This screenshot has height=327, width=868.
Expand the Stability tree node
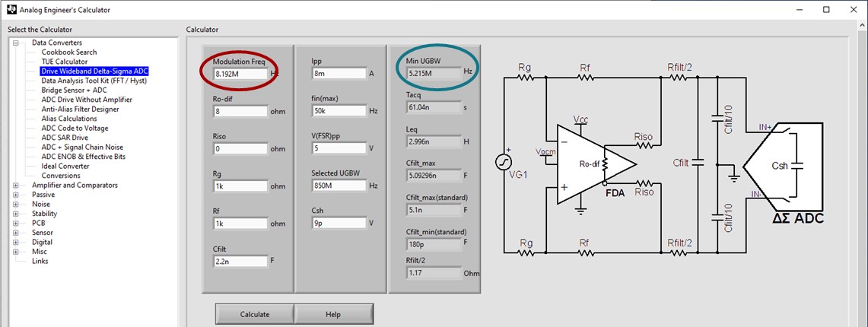click(x=15, y=214)
